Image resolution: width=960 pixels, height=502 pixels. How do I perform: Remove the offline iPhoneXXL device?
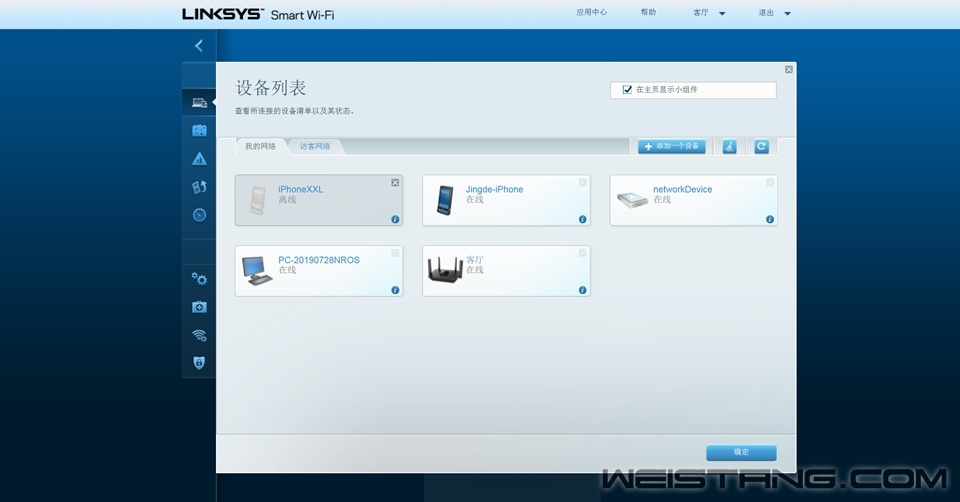pos(395,183)
